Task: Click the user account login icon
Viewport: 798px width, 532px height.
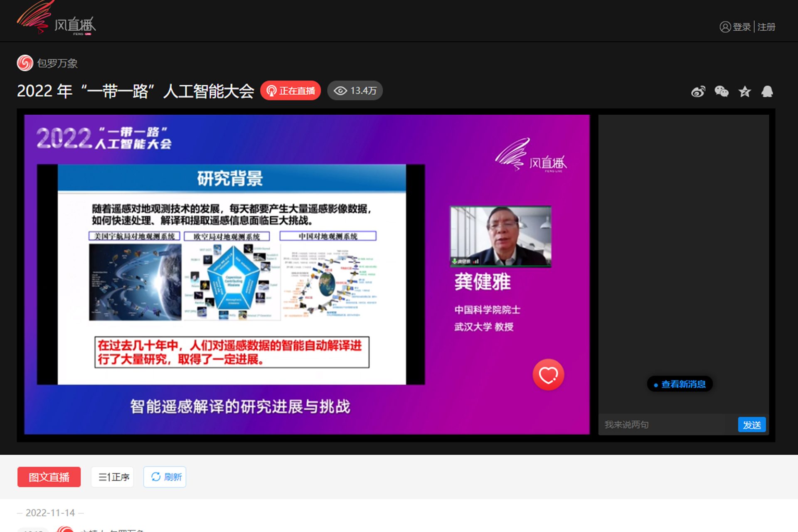Action: pos(725,27)
